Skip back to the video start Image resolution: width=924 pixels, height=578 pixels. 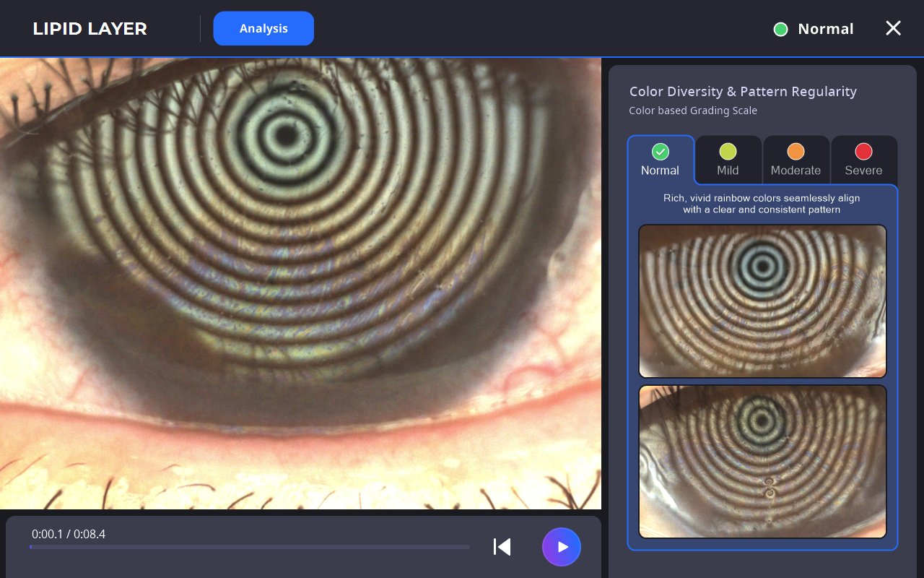pos(502,547)
